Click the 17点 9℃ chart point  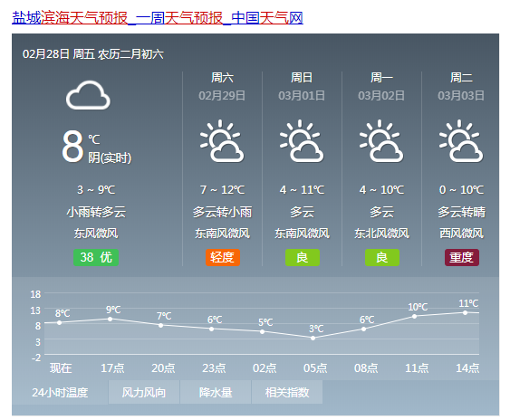[x=110, y=319]
